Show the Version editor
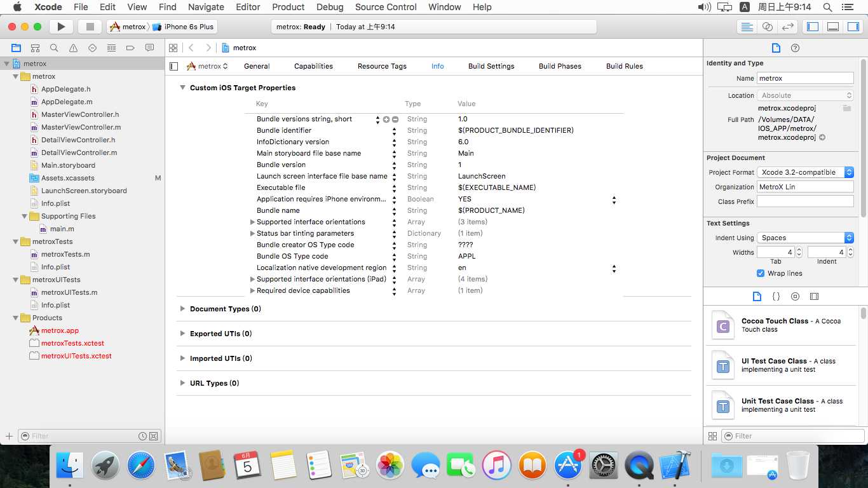Screen dimensions: 868x488 pos(788,27)
